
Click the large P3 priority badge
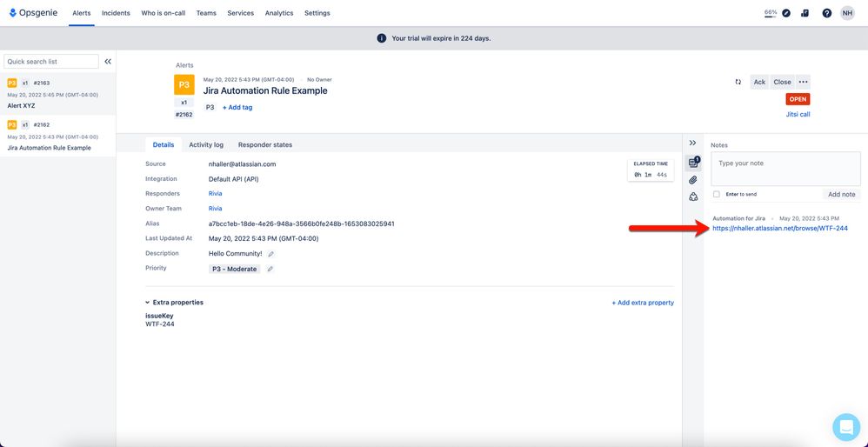pos(184,84)
